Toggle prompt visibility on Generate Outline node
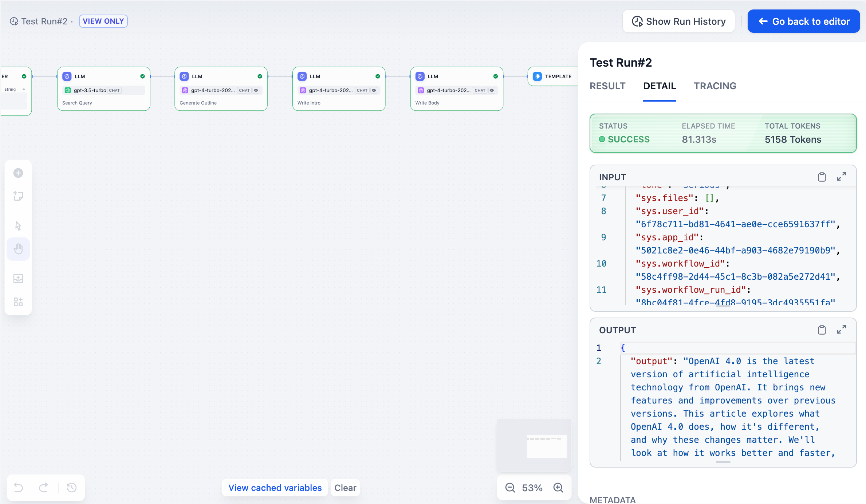 [x=257, y=90]
